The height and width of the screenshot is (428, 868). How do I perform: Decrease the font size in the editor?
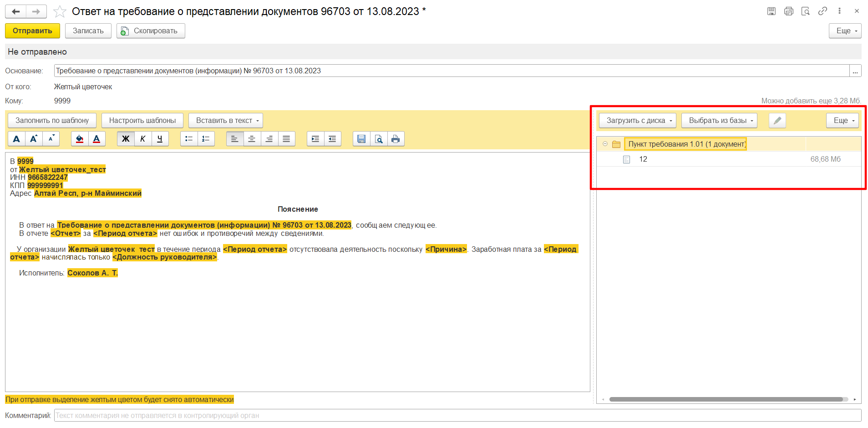[x=51, y=139]
